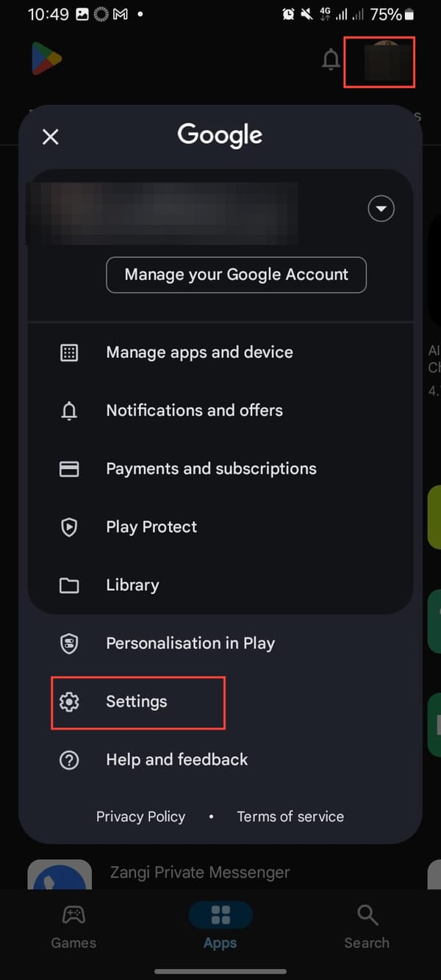The image size is (441, 980).
Task: Open the Help and feedback question icon
Action: [x=69, y=759]
